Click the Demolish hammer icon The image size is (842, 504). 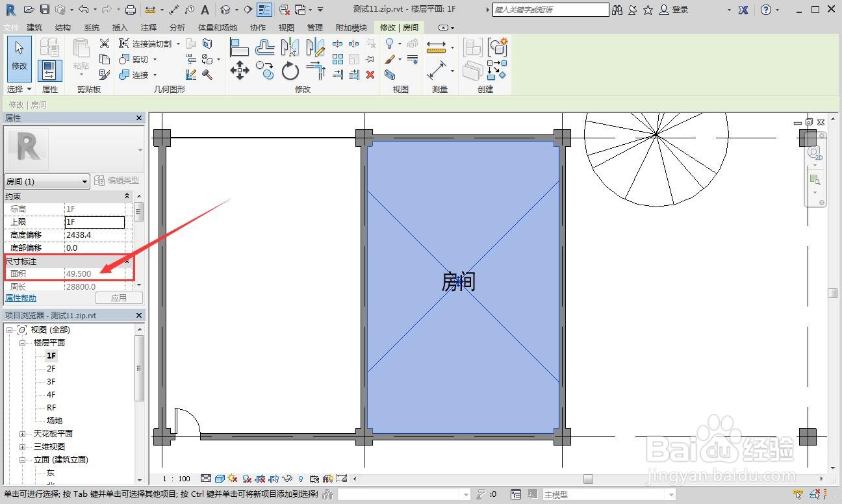(207, 75)
